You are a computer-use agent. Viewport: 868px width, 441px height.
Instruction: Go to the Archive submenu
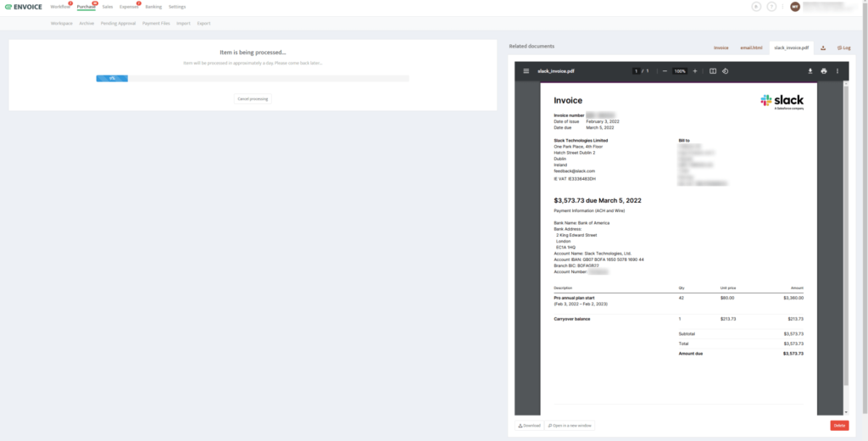coord(86,23)
